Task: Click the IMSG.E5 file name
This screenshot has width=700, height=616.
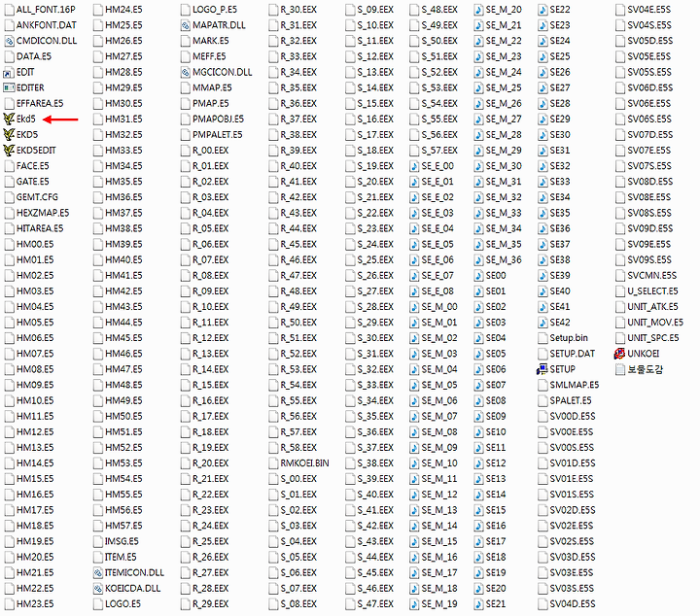Action: (x=122, y=541)
